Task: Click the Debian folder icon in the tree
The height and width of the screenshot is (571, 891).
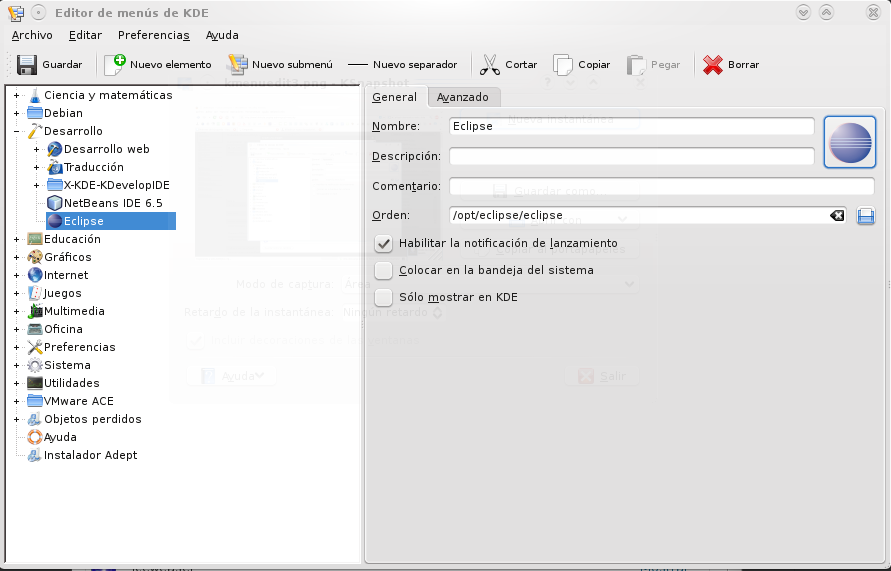Action: (35, 113)
